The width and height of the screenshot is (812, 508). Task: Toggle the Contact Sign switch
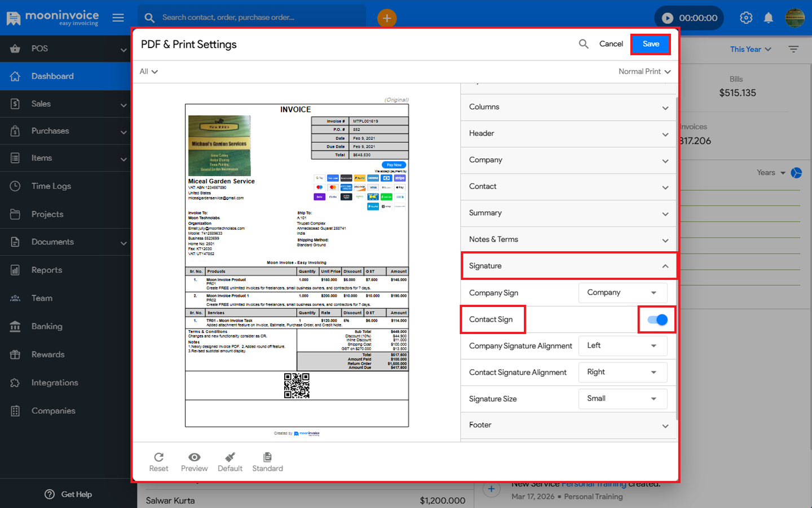pyautogui.click(x=657, y=320)
